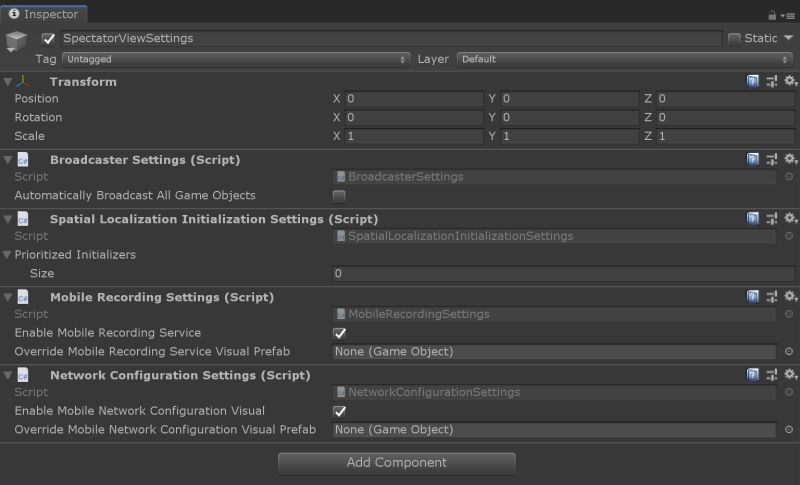Click the GameObject cube icon picker
The height and width of the screenshot is (485, 800).
point(16,41)
